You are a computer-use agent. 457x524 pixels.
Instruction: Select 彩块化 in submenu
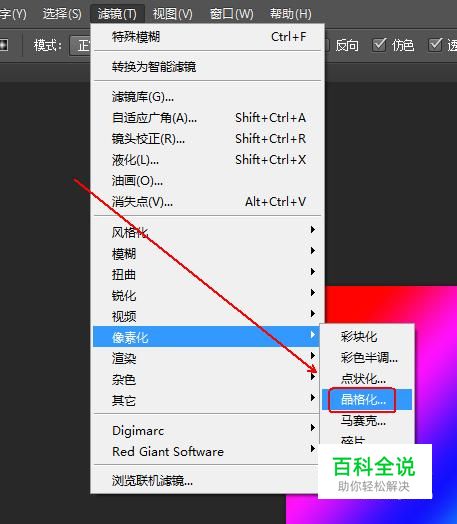[x=367, y=337]
